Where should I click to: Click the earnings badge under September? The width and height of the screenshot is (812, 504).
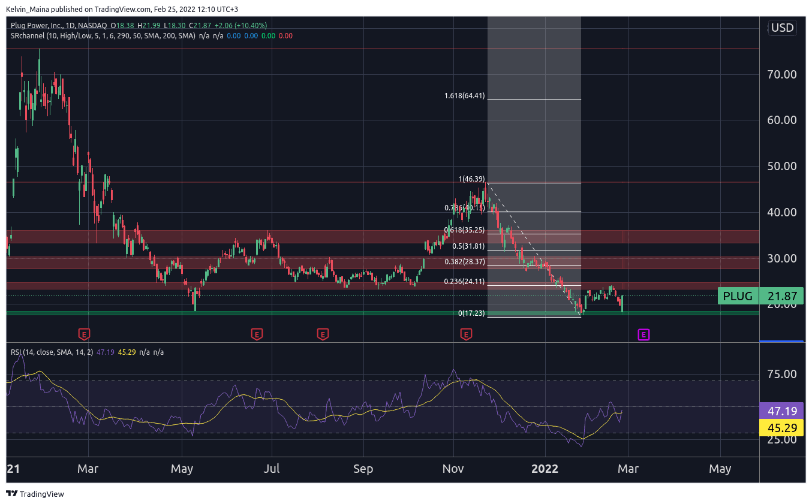323,334
